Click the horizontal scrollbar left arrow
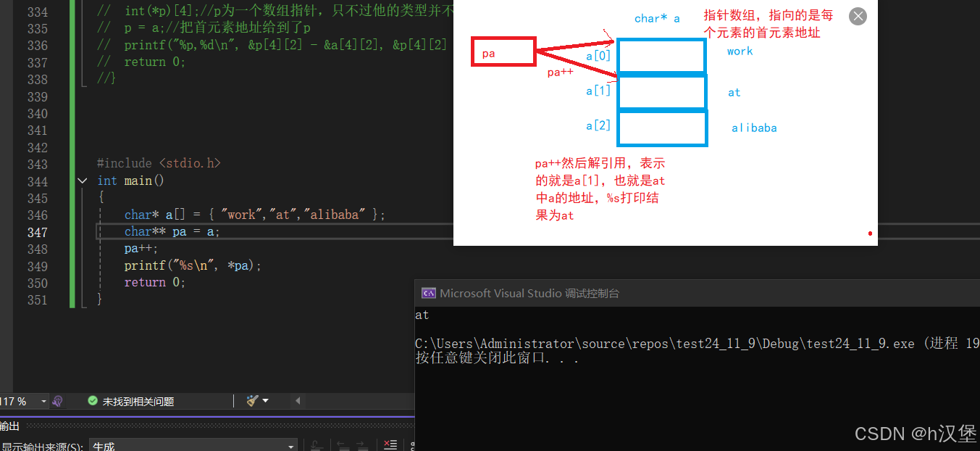This screenshot has height=451, width=980. (298, 401)
